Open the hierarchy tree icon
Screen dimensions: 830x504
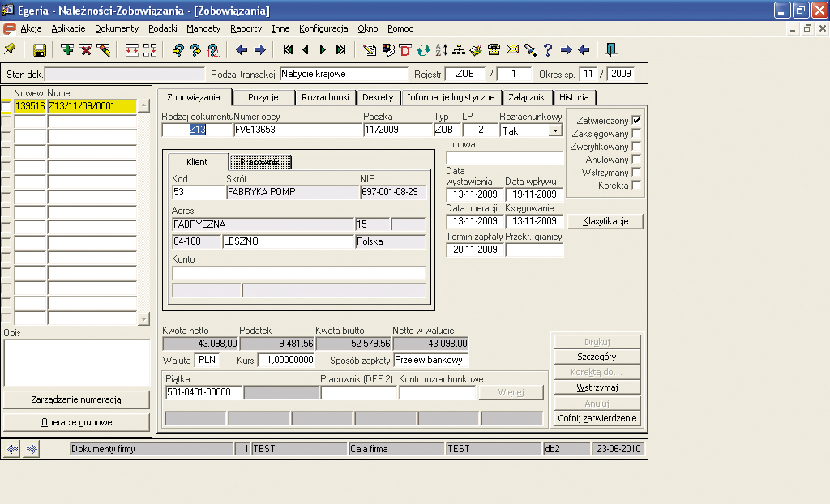point(459,49)
